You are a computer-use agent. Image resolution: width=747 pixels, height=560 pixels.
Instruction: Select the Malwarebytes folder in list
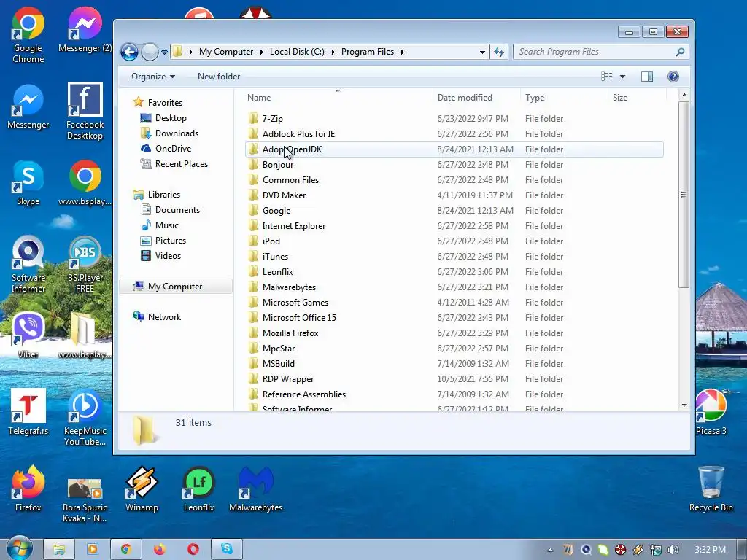(x=454, y=287)
